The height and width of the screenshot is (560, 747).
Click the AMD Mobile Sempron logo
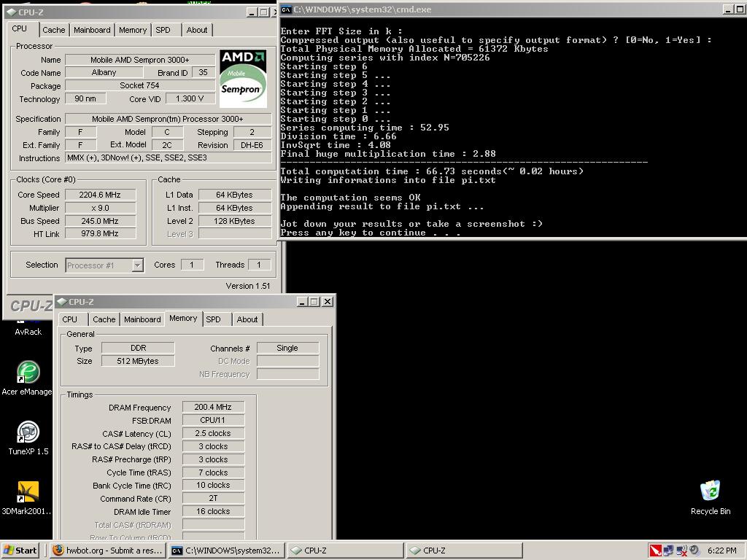[243, 79]
